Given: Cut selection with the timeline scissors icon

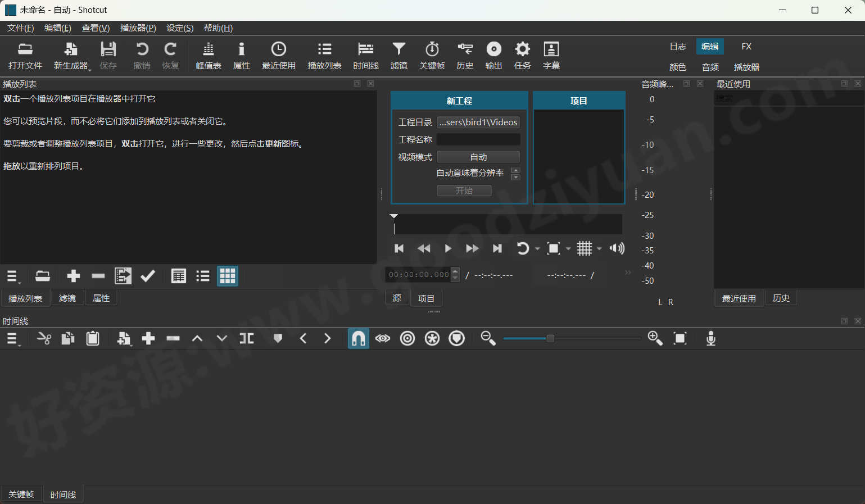Looking at the screenshot, I should pos(44,338).
